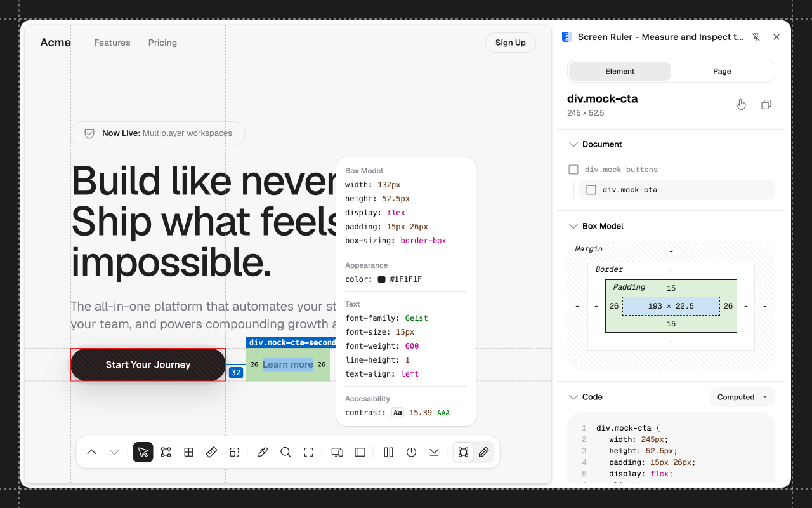This screenshot has width=812, height=508.
Task: Select the bounding box nodes tool left of grid icon
Action: coord(166,452)
